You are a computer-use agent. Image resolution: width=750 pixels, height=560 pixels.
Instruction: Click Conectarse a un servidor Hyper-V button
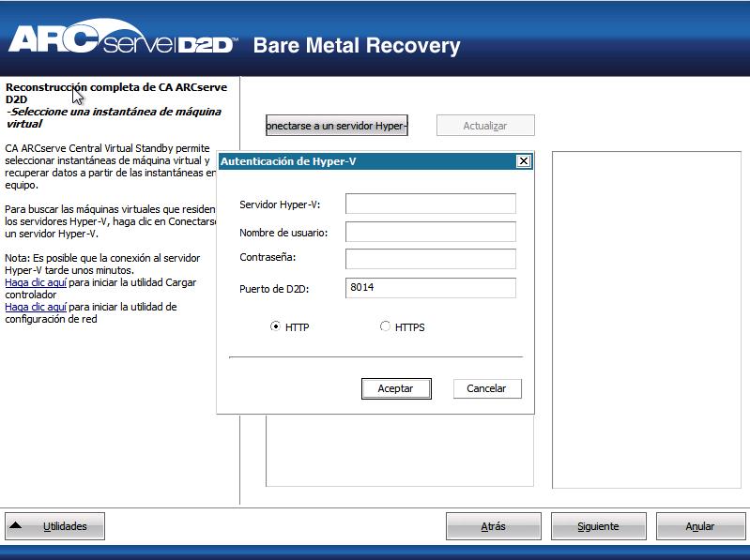tap(337, 126)
